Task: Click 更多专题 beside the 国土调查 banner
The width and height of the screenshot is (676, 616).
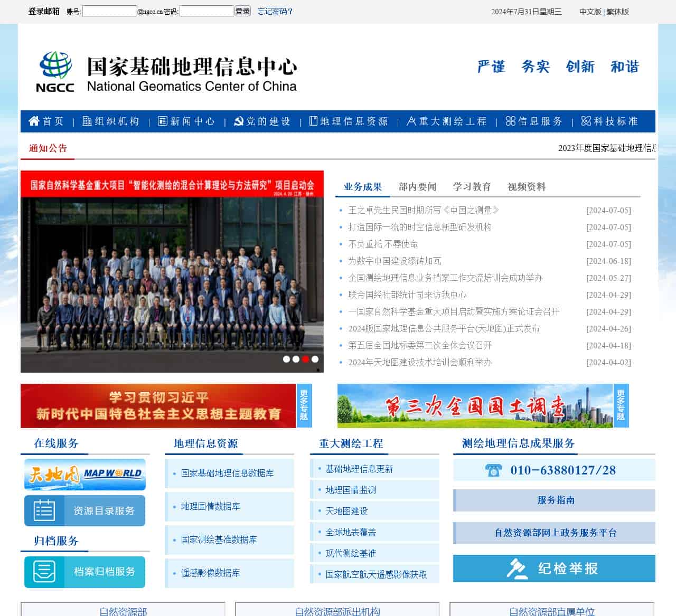Action: (x=621, y=405)
